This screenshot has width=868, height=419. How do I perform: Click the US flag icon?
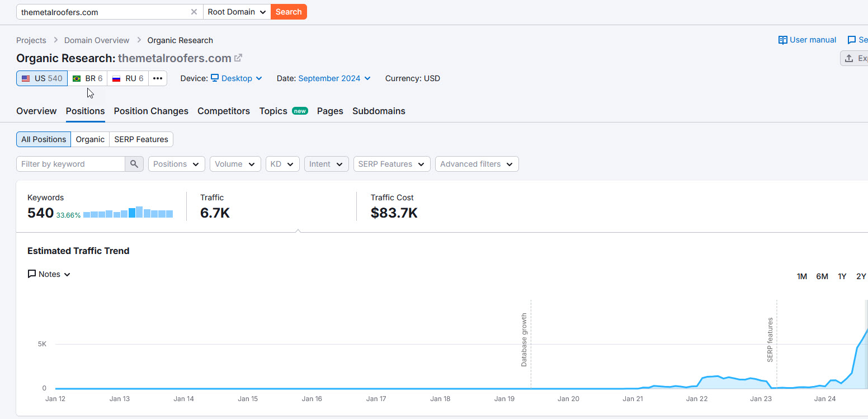(x=26, y=78)
